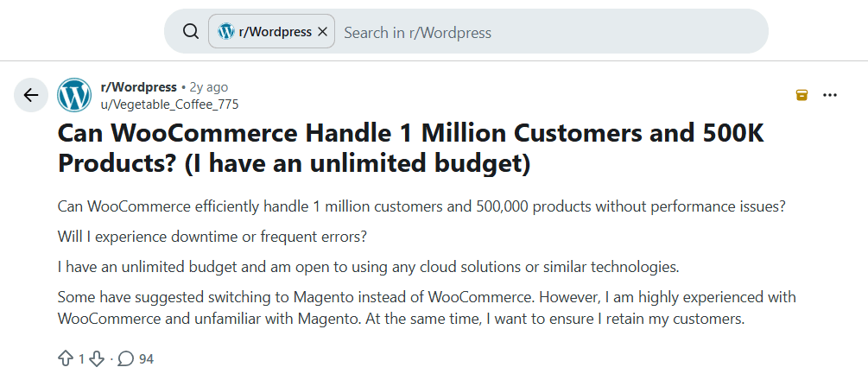Go back using the arrow button
868x380 pixels.
pos(31,95)
